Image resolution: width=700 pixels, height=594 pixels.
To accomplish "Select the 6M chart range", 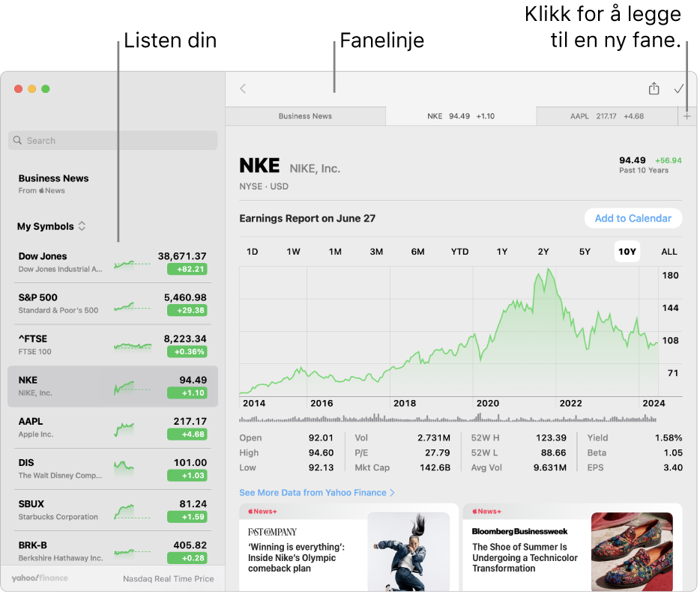I will (x=418, y=252).
